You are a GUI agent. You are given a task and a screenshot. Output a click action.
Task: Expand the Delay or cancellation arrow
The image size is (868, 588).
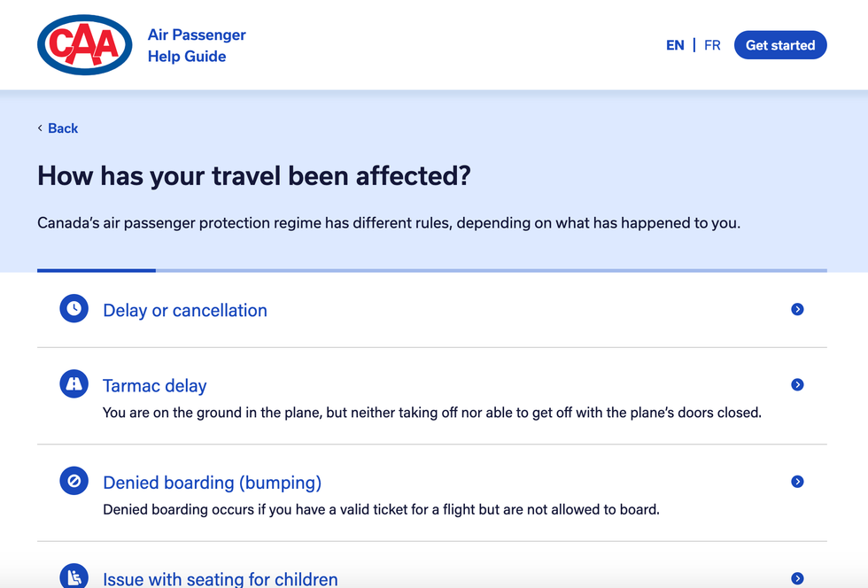point(797,309)
